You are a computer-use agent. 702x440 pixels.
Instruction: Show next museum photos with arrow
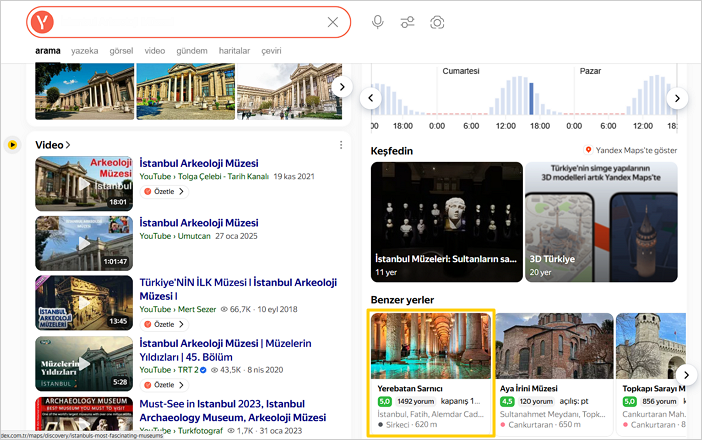coord(342,87)
